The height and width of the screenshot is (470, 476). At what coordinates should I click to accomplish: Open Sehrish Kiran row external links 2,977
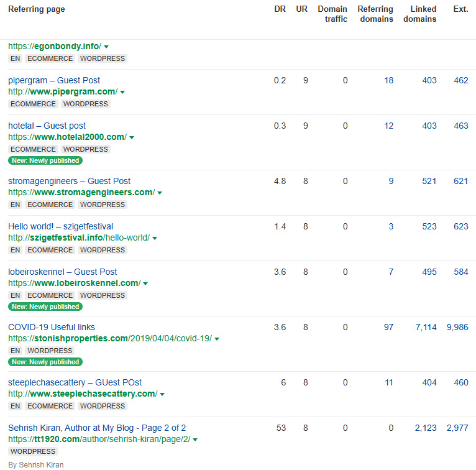pyautogui.click(x=457, y=428)
